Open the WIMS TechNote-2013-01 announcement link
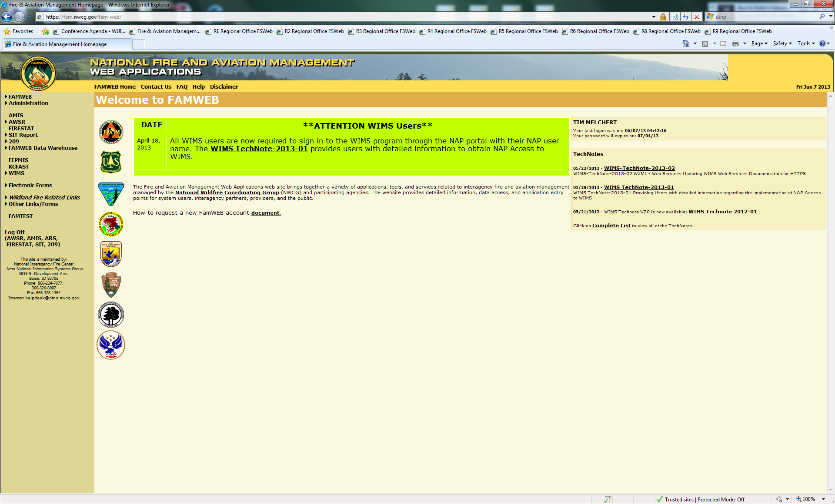 (x=259, y=149)
